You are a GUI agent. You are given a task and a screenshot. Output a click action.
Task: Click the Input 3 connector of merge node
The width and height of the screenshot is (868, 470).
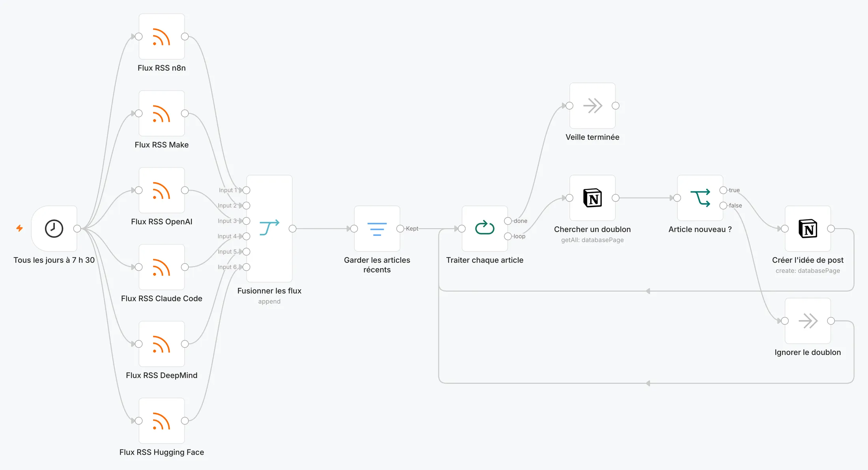pyautogui.click(x=247, y=221)
